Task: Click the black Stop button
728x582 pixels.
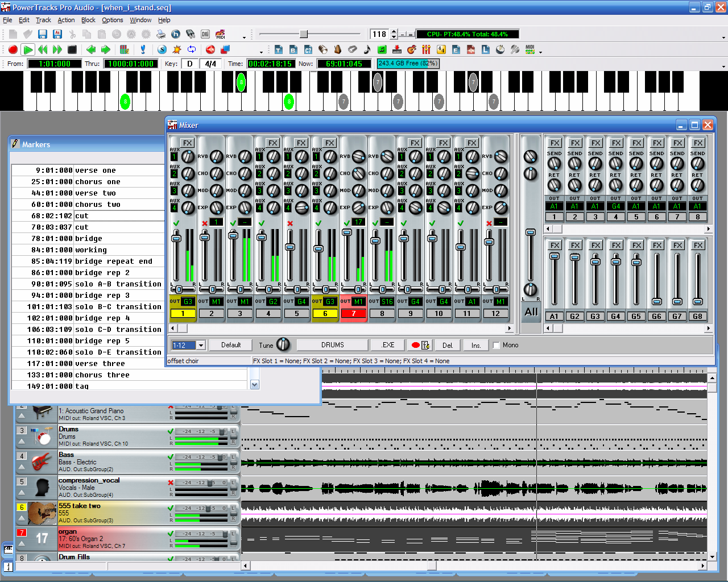Action: pyautogui.click(x=72, y=50)
